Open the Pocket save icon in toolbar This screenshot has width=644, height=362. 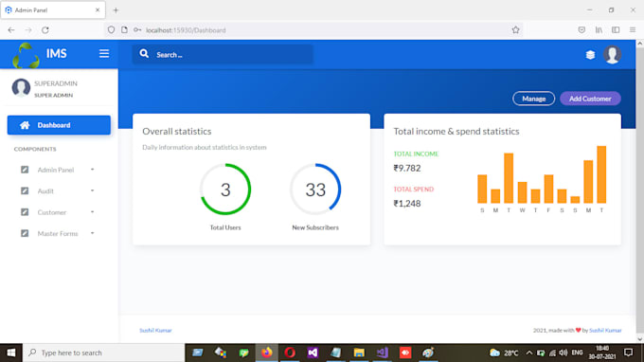pyautogui.click(x=581, y=29)
